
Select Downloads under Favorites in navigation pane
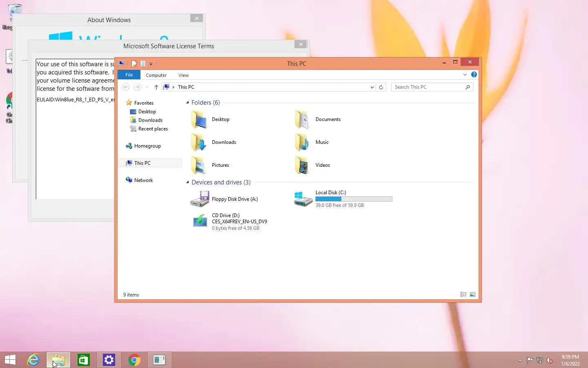pyautogui.click(x=150, y=120)
